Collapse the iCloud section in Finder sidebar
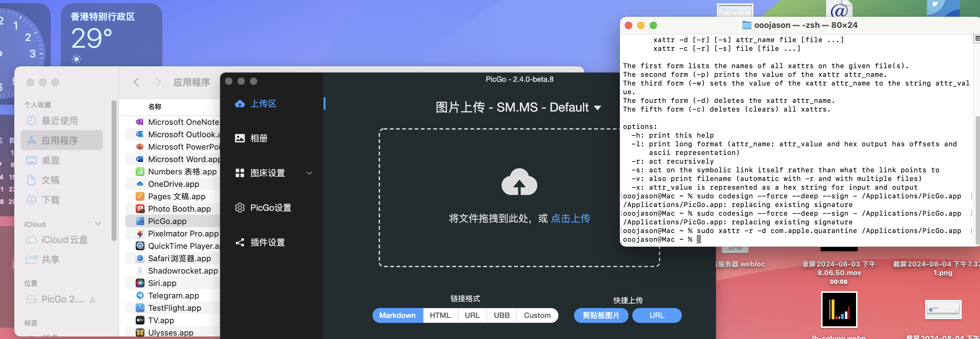 point(99,224)
